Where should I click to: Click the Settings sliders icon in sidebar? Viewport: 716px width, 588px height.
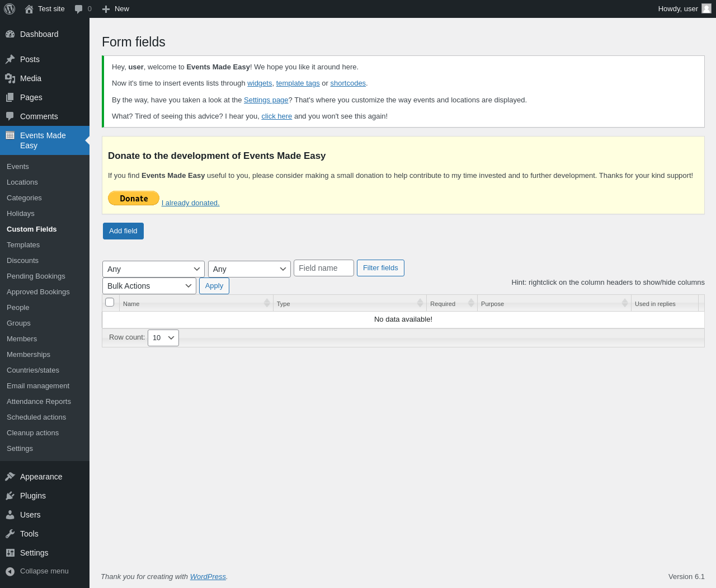[x=10, y=553]
